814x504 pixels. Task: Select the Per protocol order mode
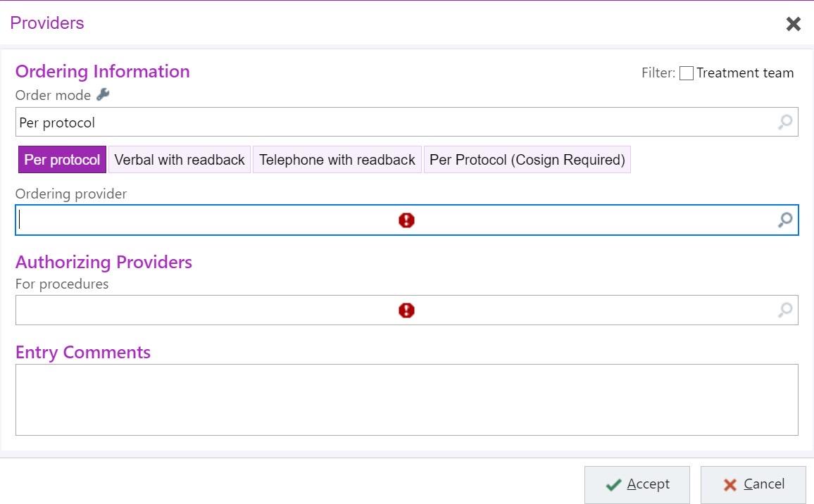coord(62,160)
